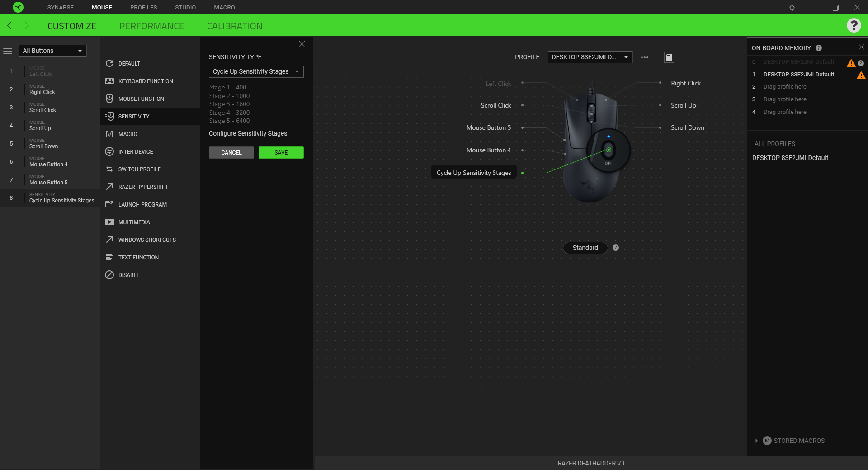Screen dimensions: 868x470
Task: Click the Windows Shortcuts icon
Action: [x=109, y=240]
